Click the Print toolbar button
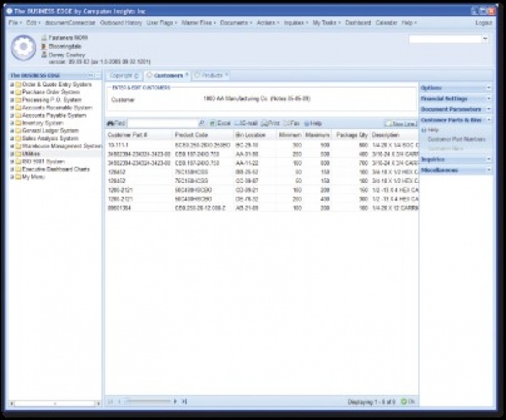This screenshot has height=420, width=506. click(x=271, y=123)
